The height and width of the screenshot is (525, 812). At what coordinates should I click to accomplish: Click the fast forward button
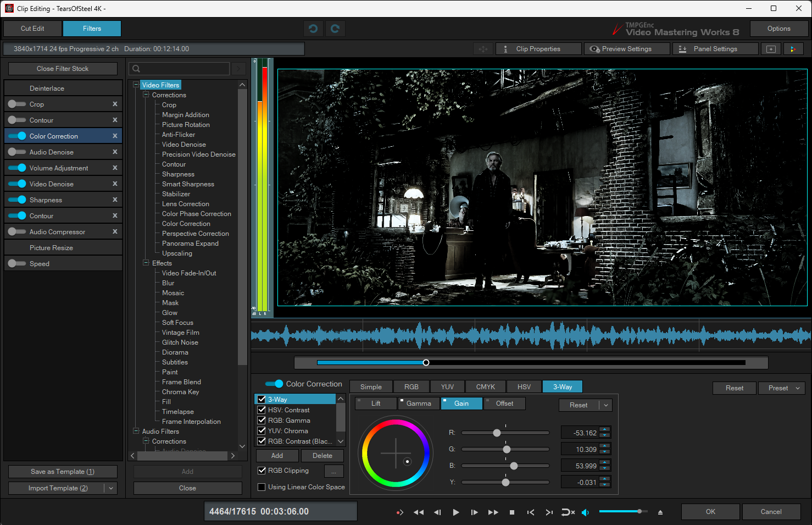point(493,512)
